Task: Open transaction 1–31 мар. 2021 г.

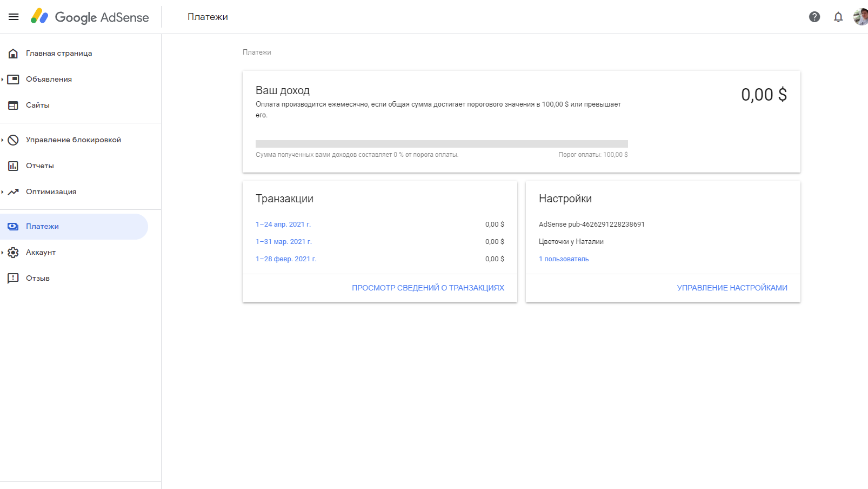Action: pyautogui.click(x=284, y=242)
